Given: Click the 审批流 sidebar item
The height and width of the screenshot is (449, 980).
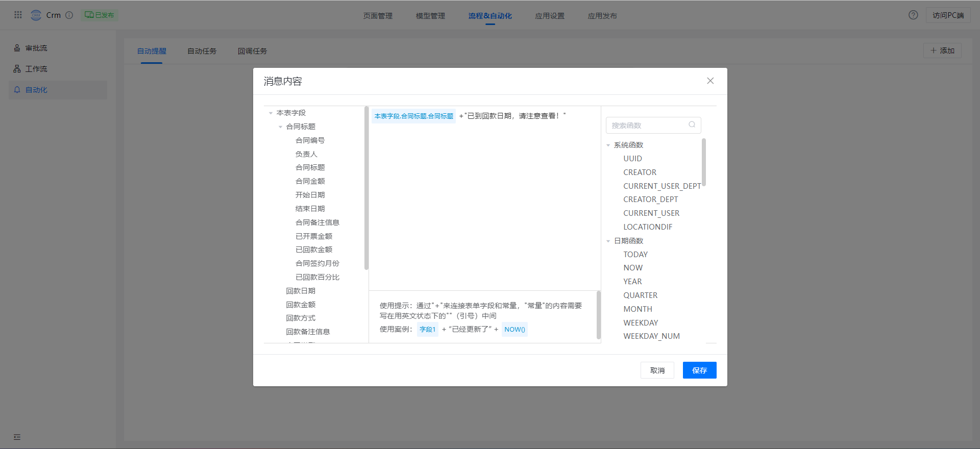Looking at the screenshot, I should (58, 48).
